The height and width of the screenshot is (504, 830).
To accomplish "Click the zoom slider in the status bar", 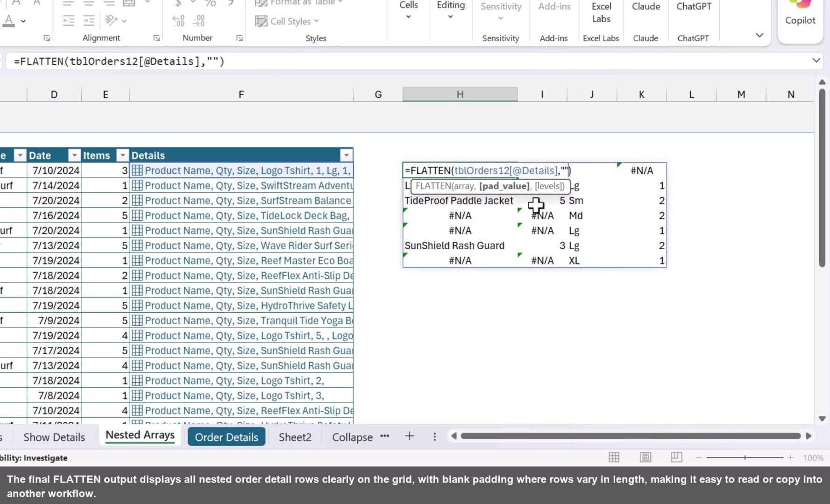I will (x=745, y=458).
